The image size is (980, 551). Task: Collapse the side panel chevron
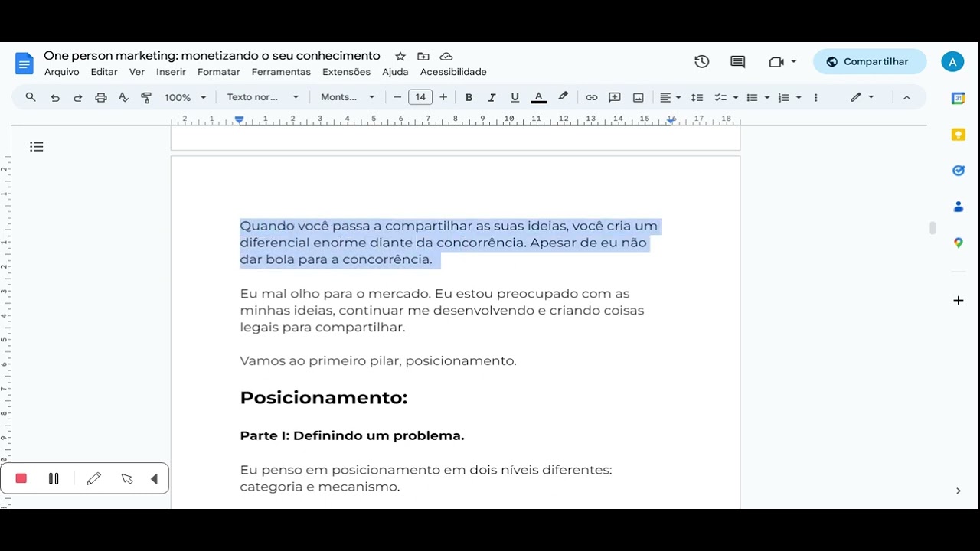[x=958, y=491]
